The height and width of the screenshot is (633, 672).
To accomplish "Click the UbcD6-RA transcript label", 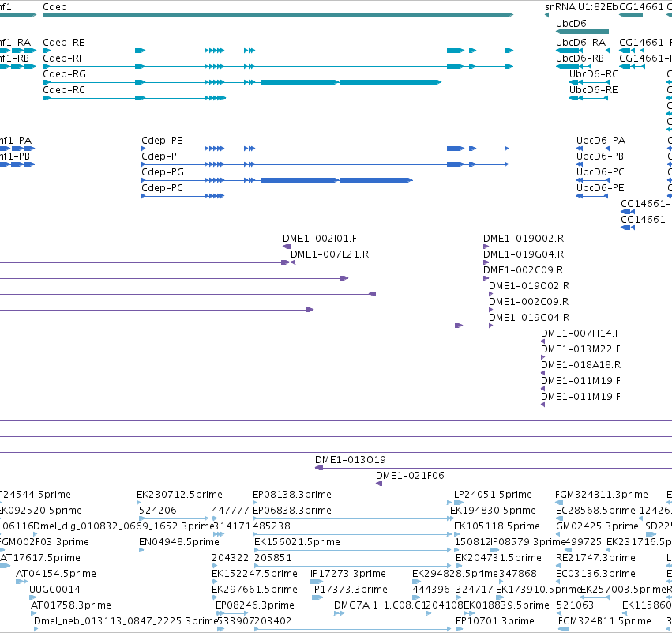I will [x=580, y=43].
